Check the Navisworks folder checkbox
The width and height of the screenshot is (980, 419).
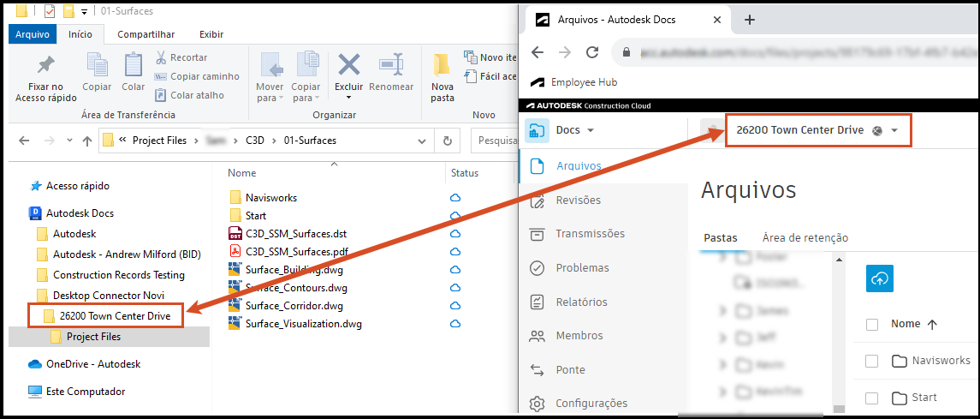point(872,361)
